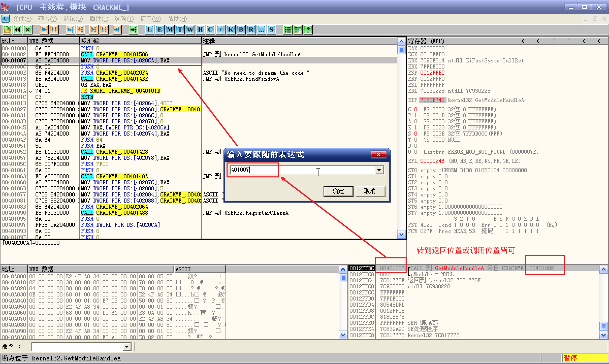Image resolution: width=609 pixels, height=364 pixels.
Task: Open the Memory map M window
Action: click(x=170, y=30)
